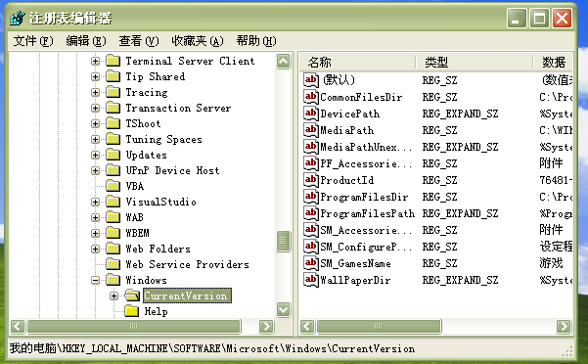Click the string icon for WallPaperDir

coord(311,280)
